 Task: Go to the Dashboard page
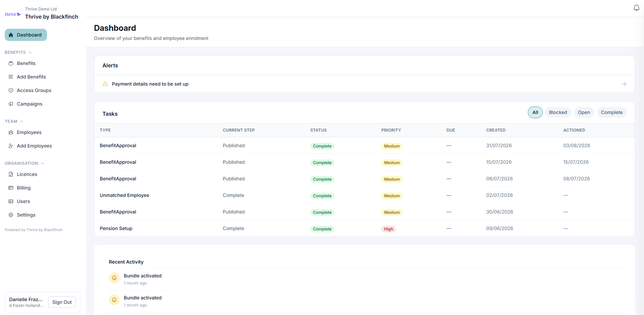click(x=26, y=35)
